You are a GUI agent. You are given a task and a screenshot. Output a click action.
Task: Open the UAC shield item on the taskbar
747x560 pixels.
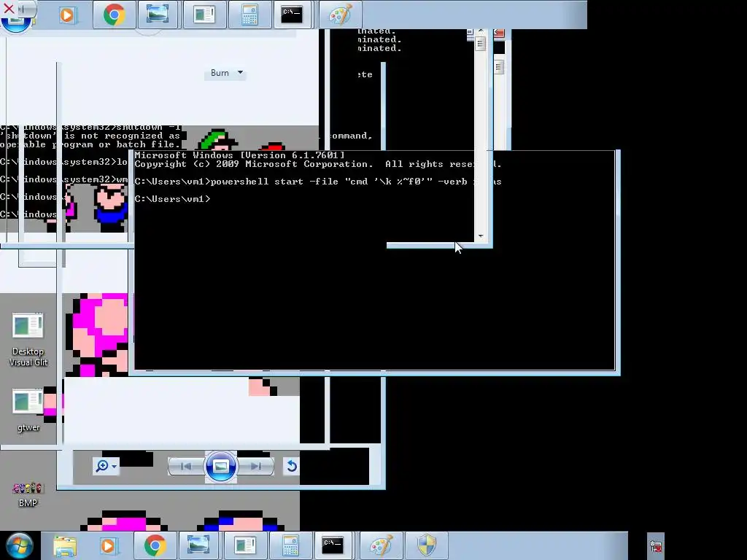coord(426,545)
